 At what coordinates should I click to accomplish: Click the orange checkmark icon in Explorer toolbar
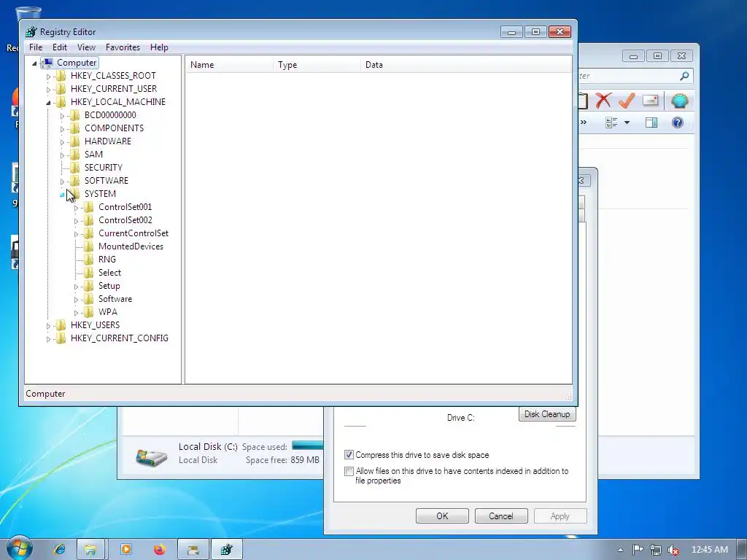pos(627,101)
